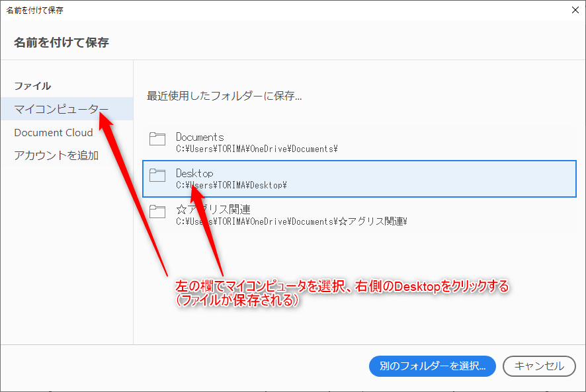Viewport: 586px width, 392px height.
Task: Click the ☆アグリス関連 folder path text
Action: pos(292,221)
